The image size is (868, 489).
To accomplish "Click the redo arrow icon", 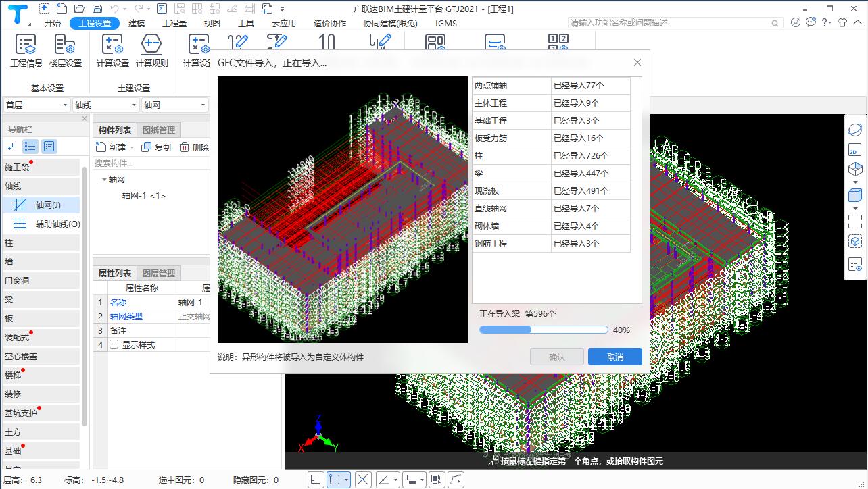I will coord(139,9).
